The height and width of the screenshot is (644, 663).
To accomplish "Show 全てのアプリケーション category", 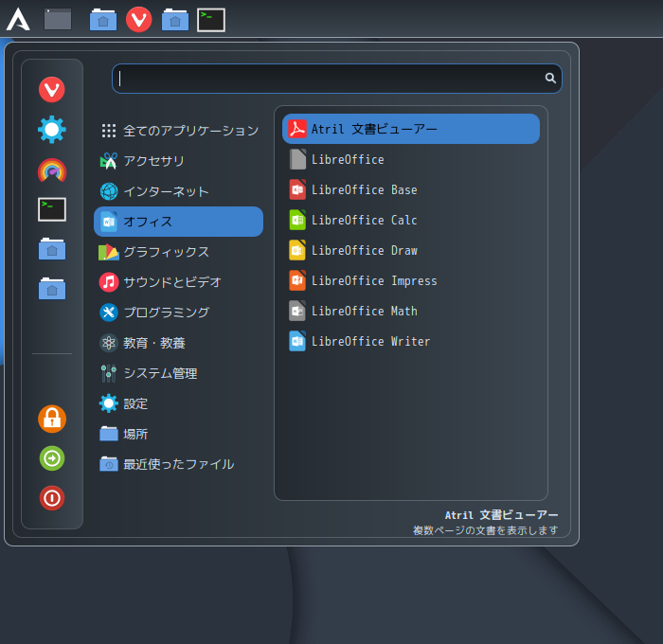I will point(178,131).
